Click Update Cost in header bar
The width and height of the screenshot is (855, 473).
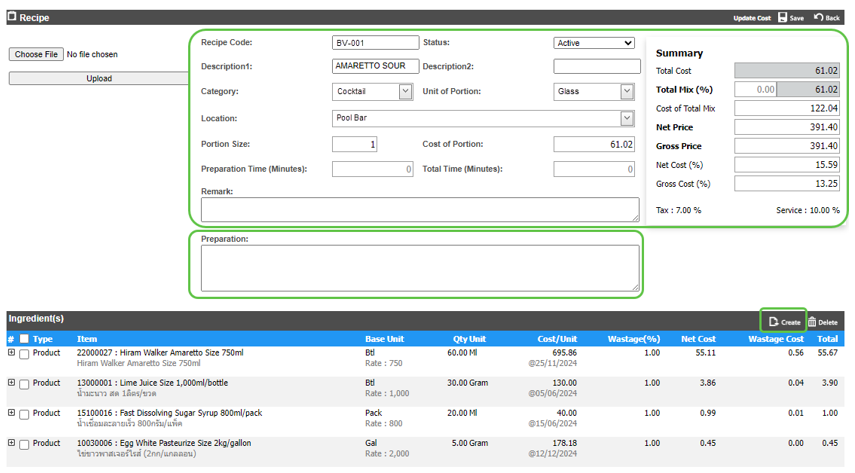[751, 18]
